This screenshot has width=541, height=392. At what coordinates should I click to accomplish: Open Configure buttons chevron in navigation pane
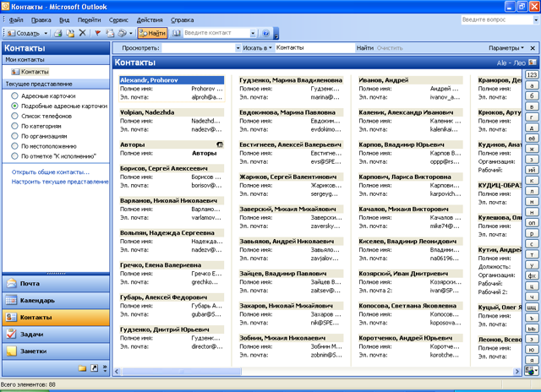(105, 368)
